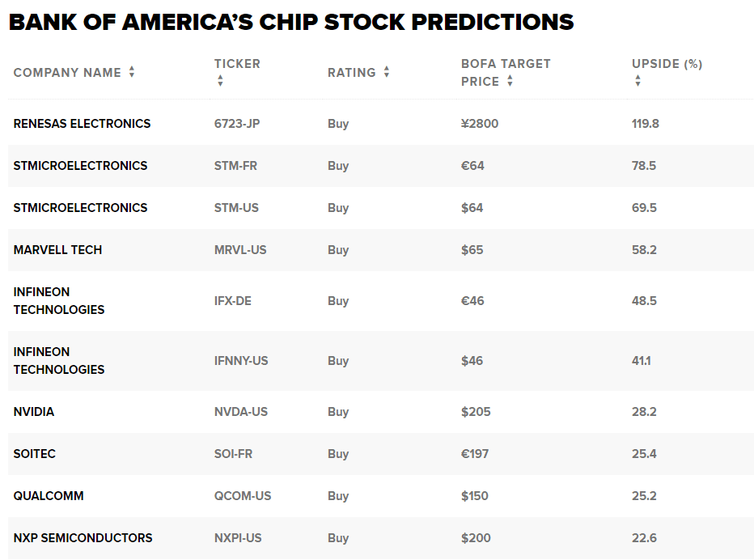This screenshot has width=754, height=560.
Task: Click the ¥2800 target price cell
Action: pyautogui.click(x=481, y=124)
